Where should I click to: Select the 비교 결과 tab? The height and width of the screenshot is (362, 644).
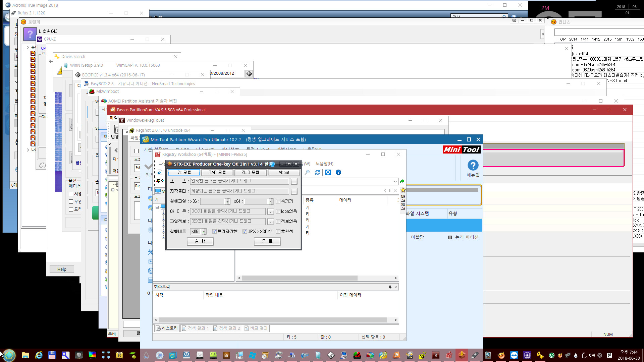256,328
